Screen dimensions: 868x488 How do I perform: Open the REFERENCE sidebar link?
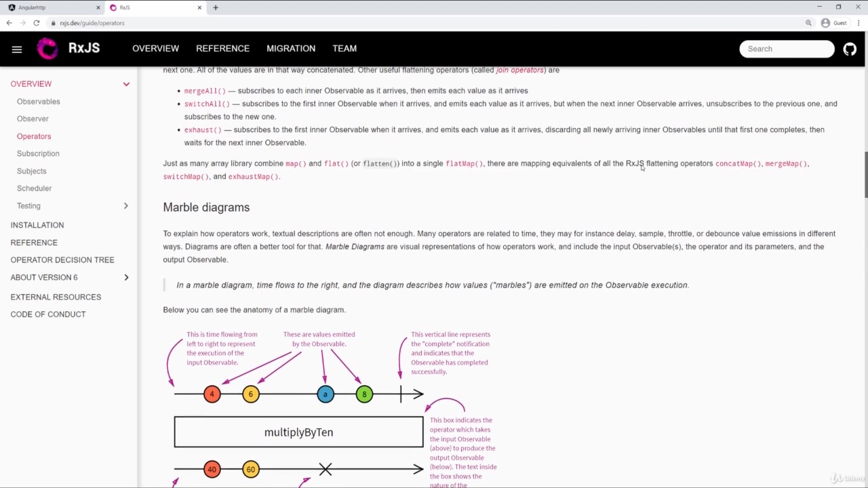click(x=34, y=243)
